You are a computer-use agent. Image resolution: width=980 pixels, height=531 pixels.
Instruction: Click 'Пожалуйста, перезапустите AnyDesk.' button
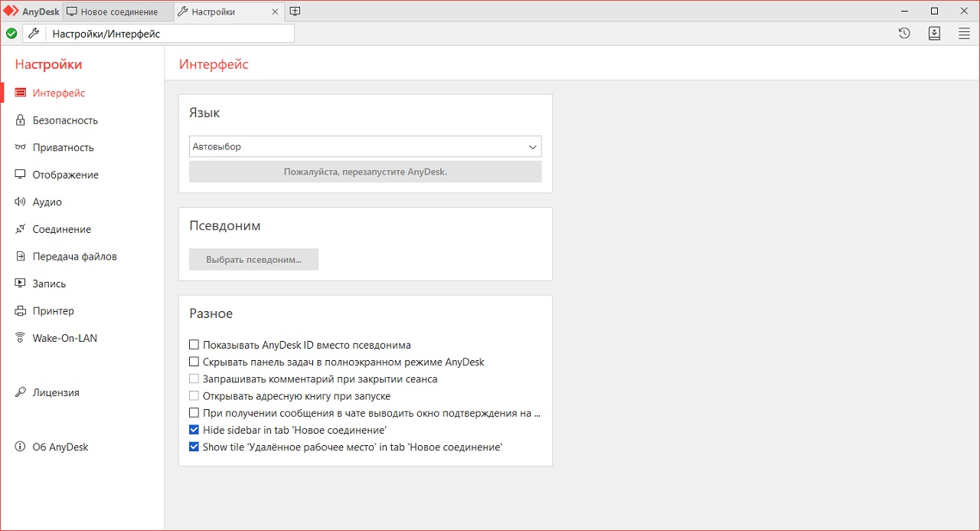pyautogui.click(x=364, y=172)
